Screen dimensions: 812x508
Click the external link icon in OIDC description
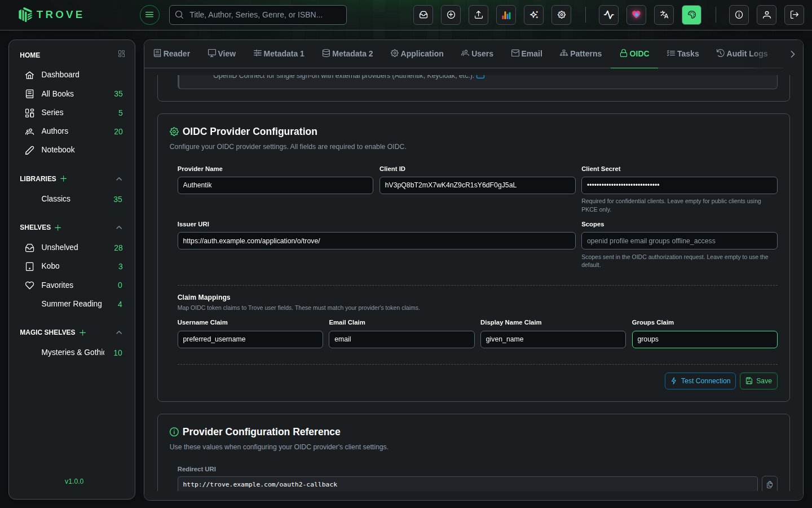pos(480,75)
